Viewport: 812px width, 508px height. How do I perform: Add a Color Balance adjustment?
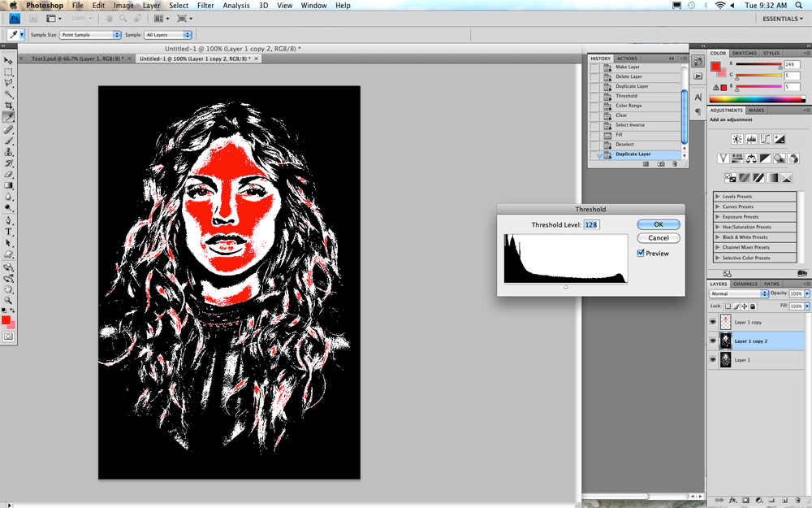(751, 158)
